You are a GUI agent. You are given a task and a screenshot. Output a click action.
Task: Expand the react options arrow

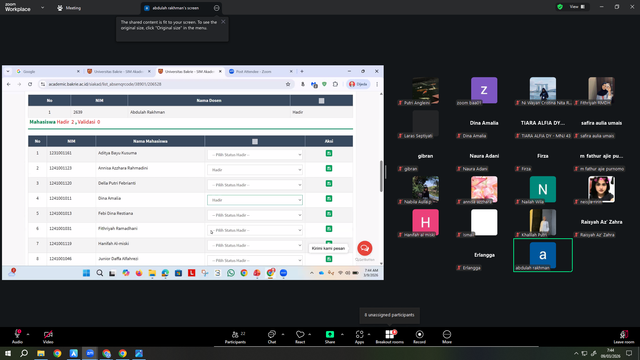(x=309, y=334)
